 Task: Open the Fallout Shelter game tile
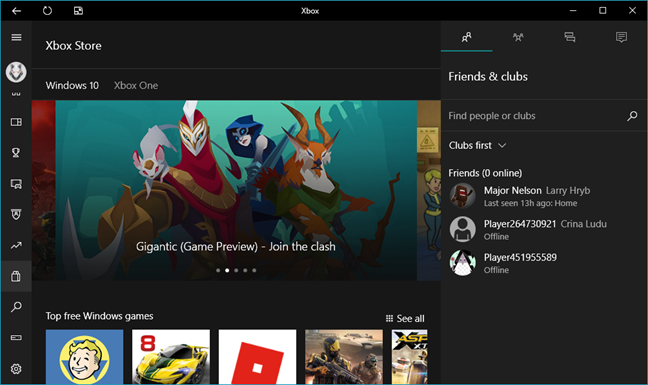[x=84, y=357]
